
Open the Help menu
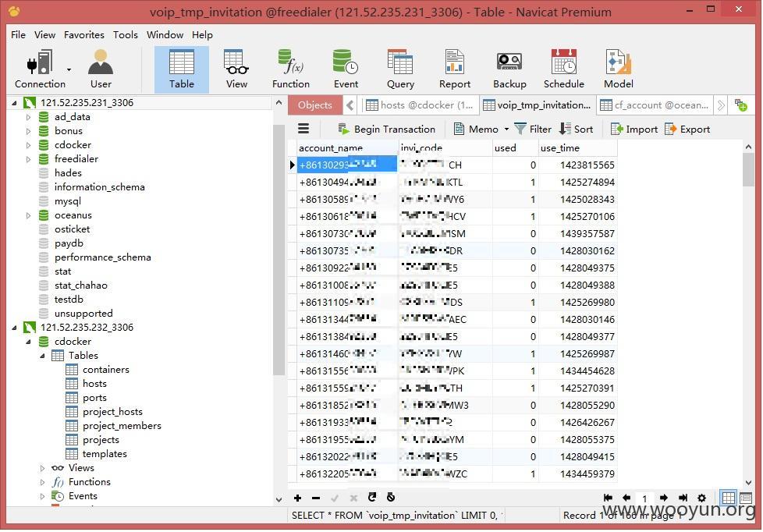(x=202, y=34)
